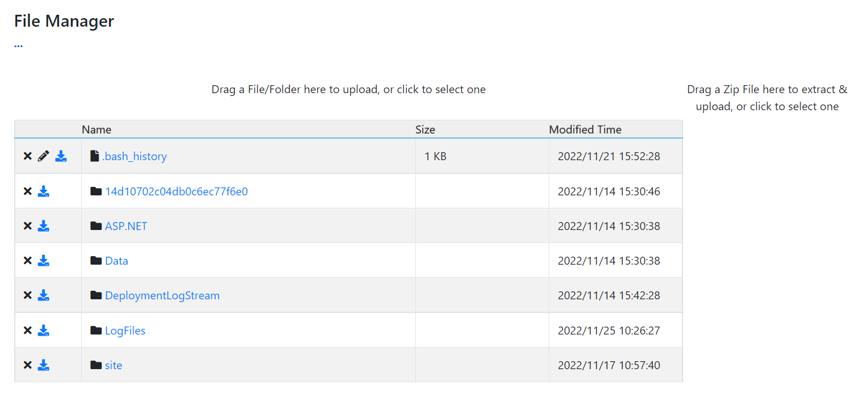Open the 14d10702c04db0c6ec77f6e0 folder
Screen dimensions: 868x393
tap(176, 191)
